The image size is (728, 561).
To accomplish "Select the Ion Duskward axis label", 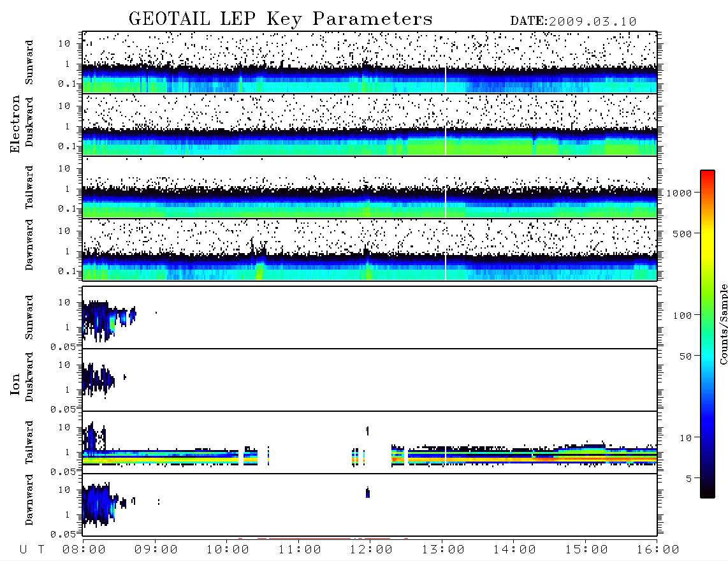I will 29,377.
